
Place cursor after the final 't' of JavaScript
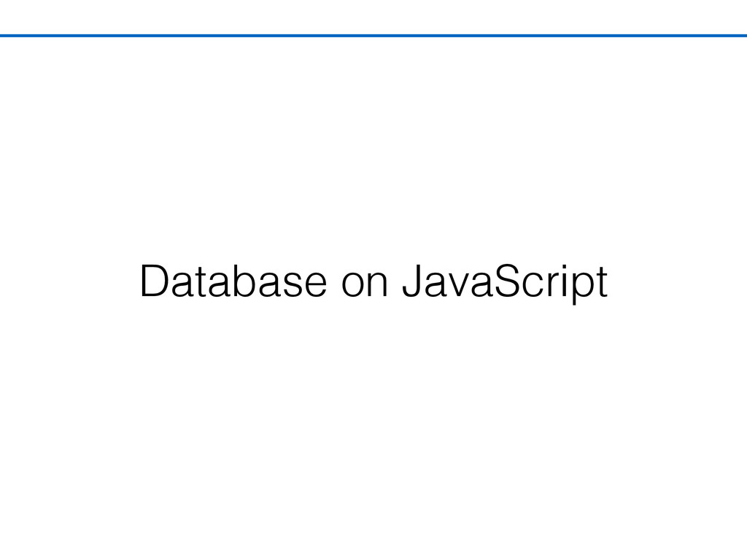pos(609,284)
